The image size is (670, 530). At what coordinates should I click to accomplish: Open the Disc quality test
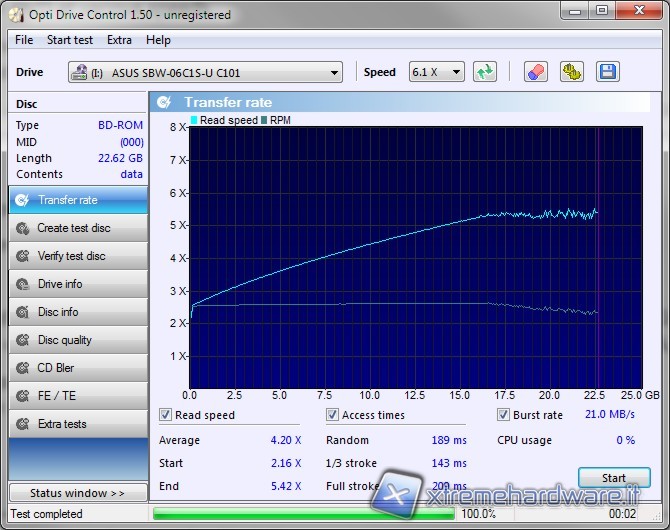click(78, 340)
